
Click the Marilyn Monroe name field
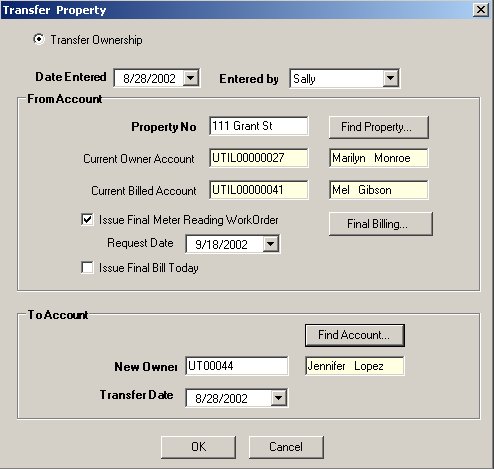378,158
